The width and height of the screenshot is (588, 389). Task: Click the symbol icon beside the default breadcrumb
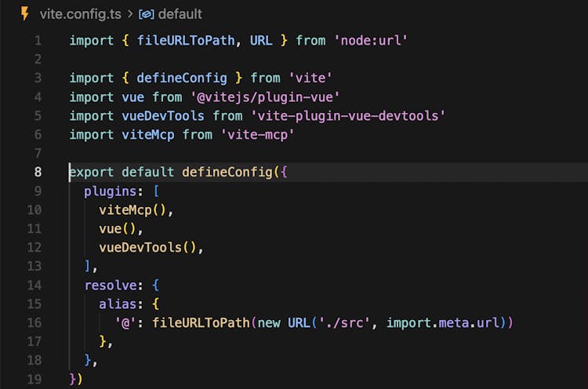[146, 14]
